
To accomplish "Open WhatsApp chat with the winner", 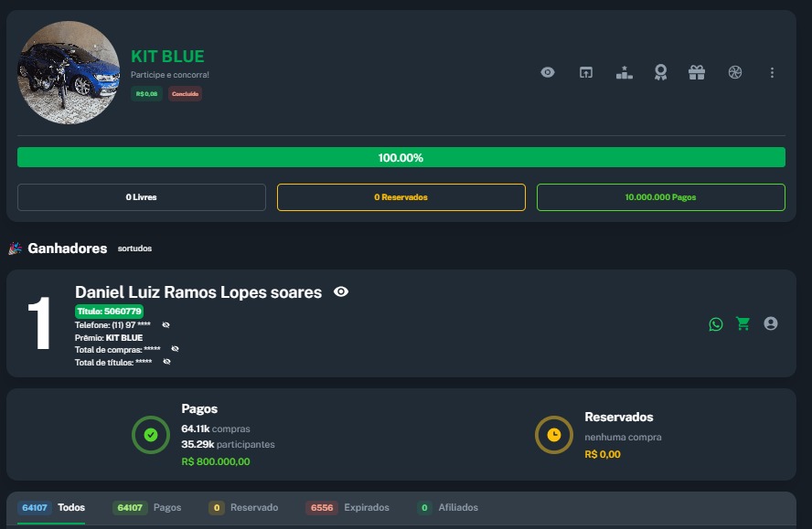I will (716, 323).
